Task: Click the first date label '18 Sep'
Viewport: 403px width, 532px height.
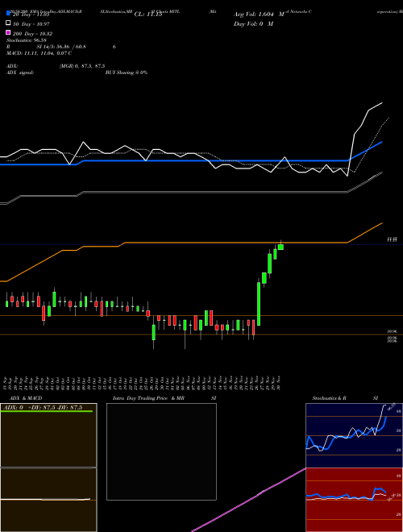Action: [6, 383]
